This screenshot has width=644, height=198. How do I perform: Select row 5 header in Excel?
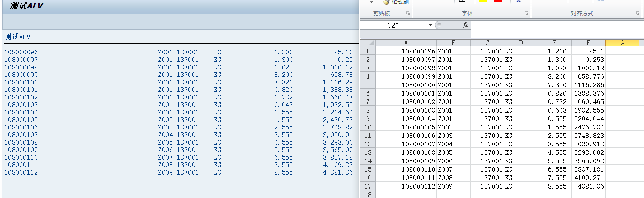368,85
